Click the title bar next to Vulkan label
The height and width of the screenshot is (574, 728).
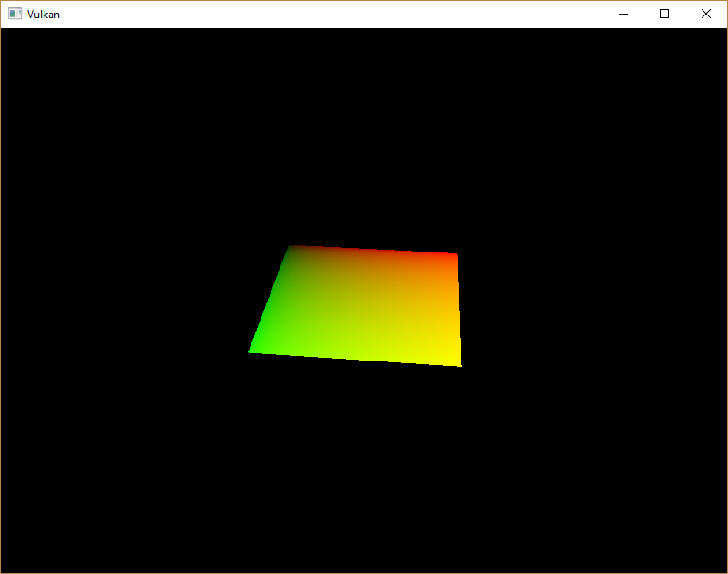point(272,14)
